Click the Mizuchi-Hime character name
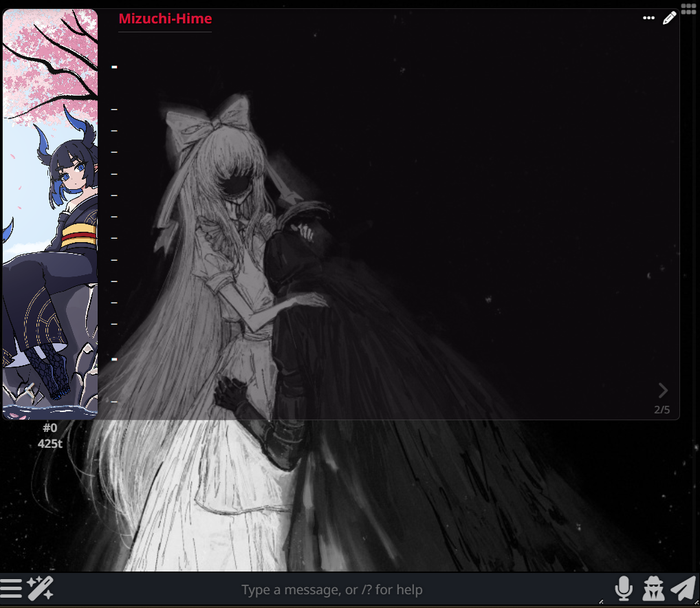 (x=165, y=19)
